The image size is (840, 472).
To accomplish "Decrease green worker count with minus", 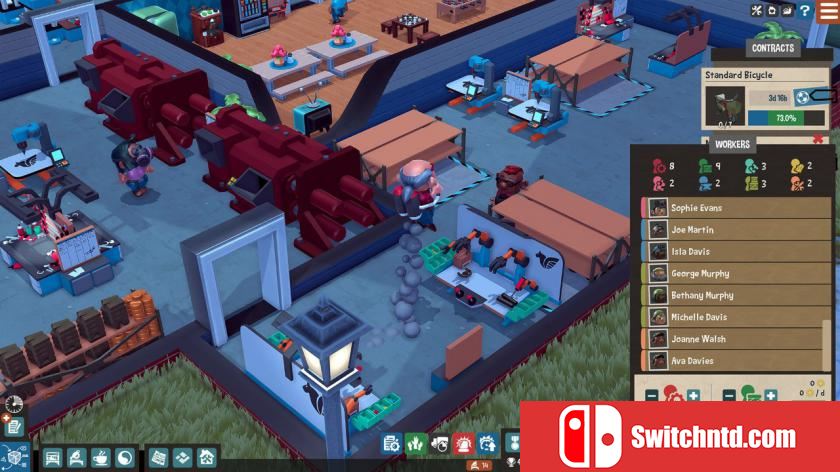I will [729, 396].
